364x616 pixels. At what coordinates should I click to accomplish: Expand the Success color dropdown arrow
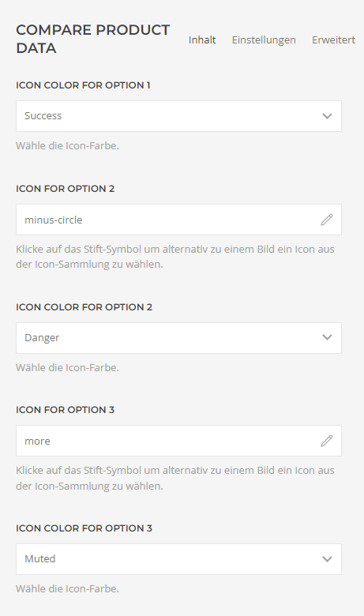click(327, 116)
